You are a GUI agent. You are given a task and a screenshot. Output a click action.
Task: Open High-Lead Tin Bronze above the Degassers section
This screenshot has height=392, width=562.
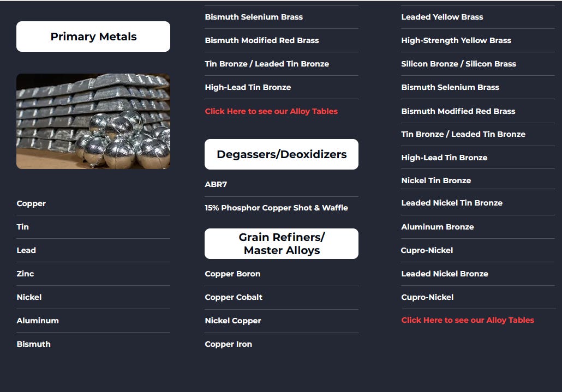click(x=248, y=87)
